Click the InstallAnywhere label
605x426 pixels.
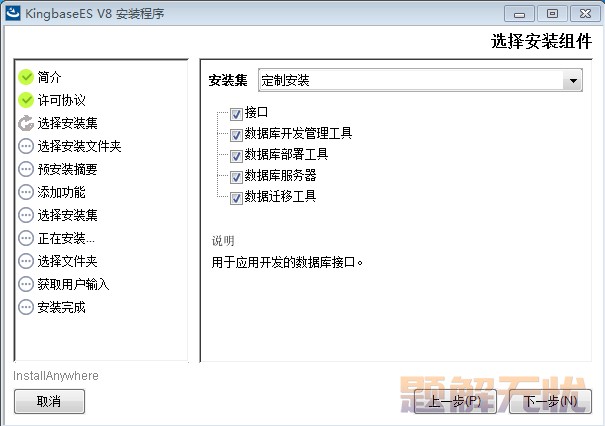(x=56, y=376)
